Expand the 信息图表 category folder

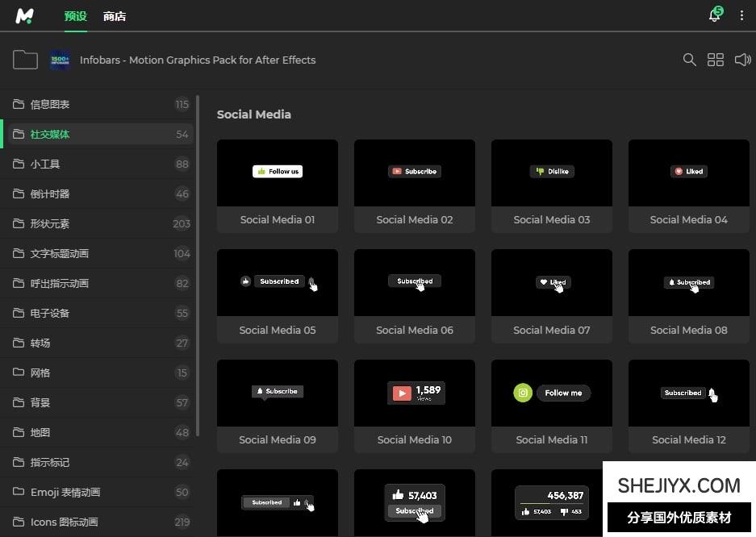[50, 104]
